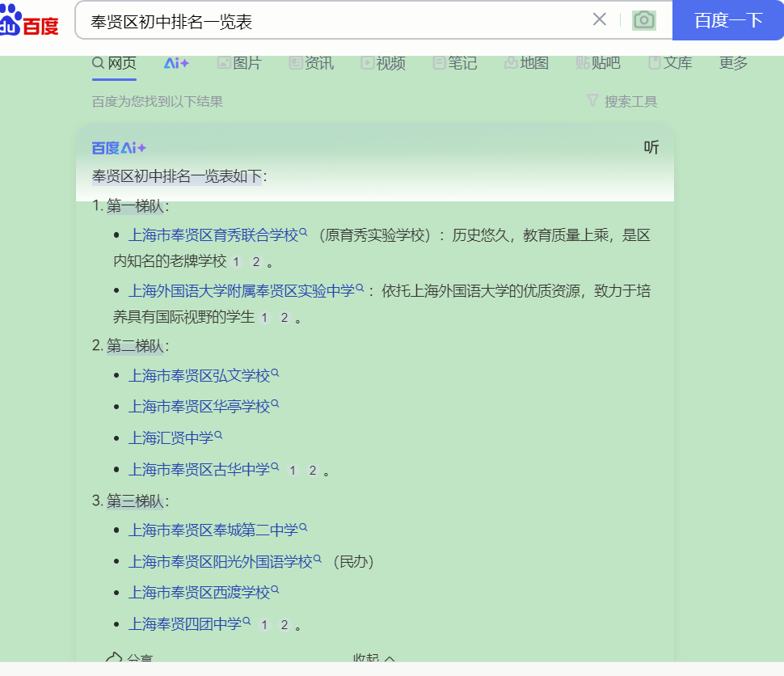Open link 上海外国语大学附属奉贤区实验中学
The image size is (784, 676).
click(246, 290)
